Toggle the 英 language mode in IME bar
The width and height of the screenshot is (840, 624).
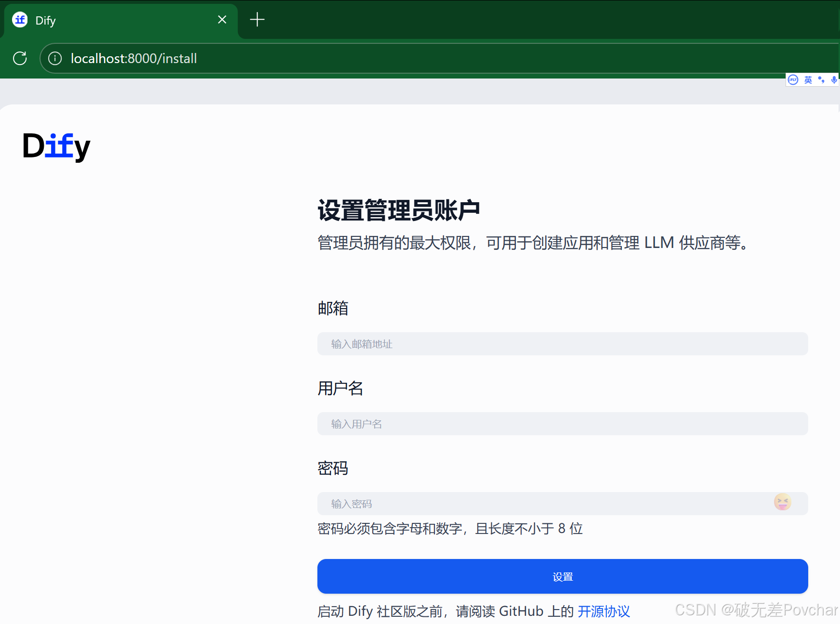[x=808, y=80]
